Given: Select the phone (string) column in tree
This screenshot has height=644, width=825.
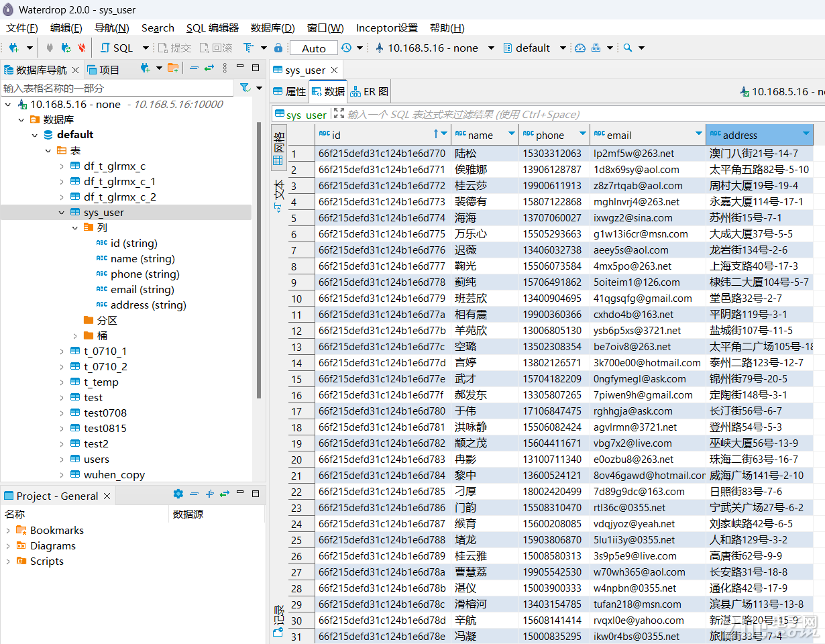Looking at the screenshot, I should pos(137,274).
